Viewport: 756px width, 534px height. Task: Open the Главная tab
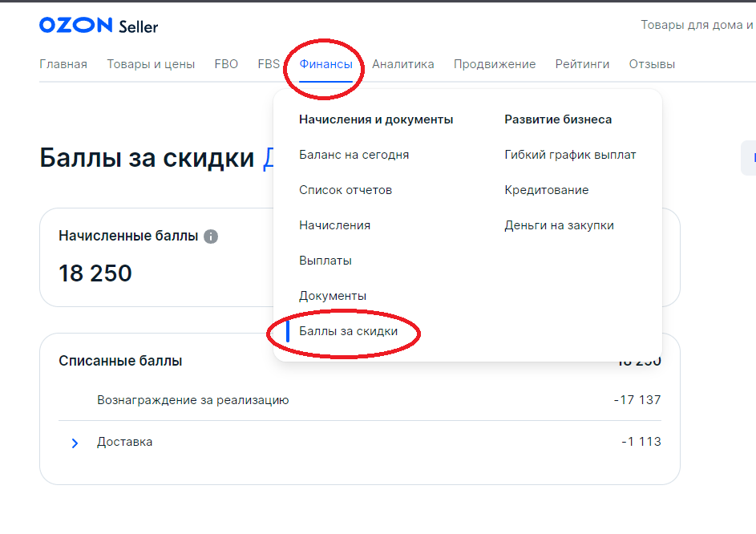63,64
